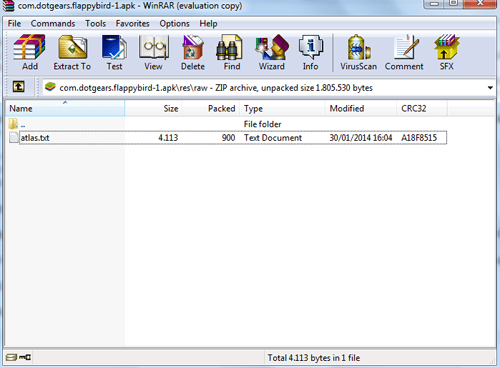Click the File folder type cell
This screenshot has height=368, width=500.
[x=262, y=124]
